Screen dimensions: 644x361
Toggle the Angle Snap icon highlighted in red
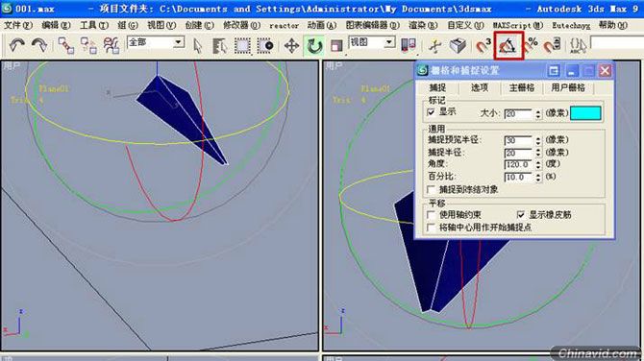point(508,45)
